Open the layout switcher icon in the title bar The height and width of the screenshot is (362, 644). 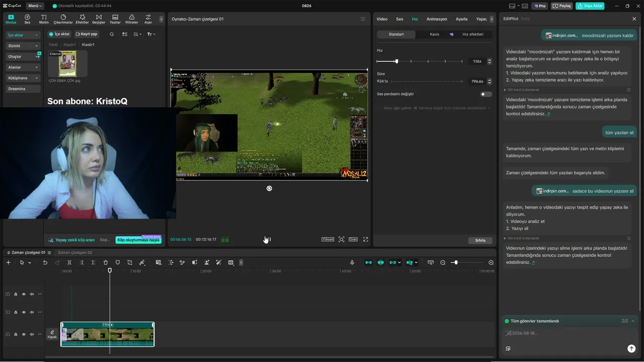point(512,6)
